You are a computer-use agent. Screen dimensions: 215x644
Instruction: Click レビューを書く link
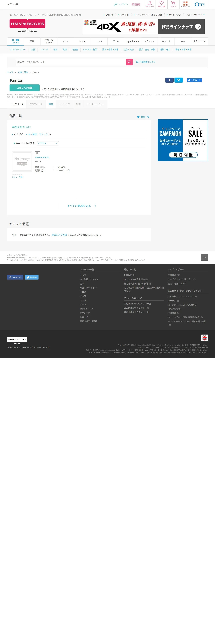(18, 177)
